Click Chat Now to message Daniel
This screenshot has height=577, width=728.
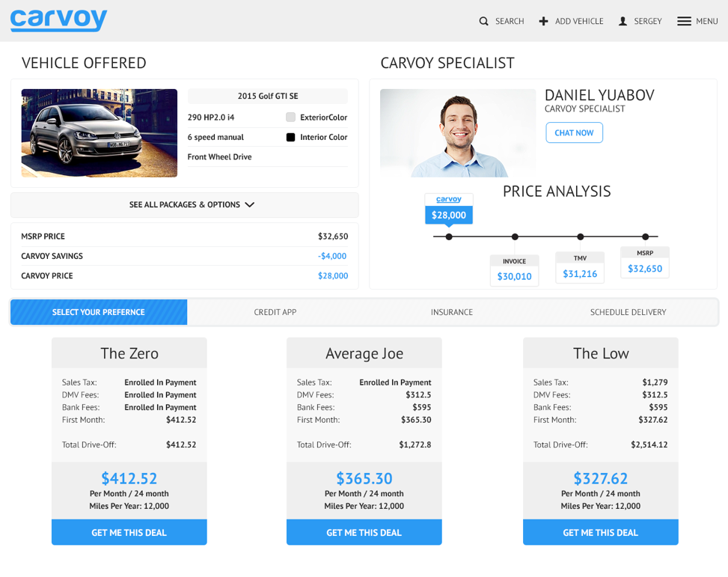(x=574, y=132)
